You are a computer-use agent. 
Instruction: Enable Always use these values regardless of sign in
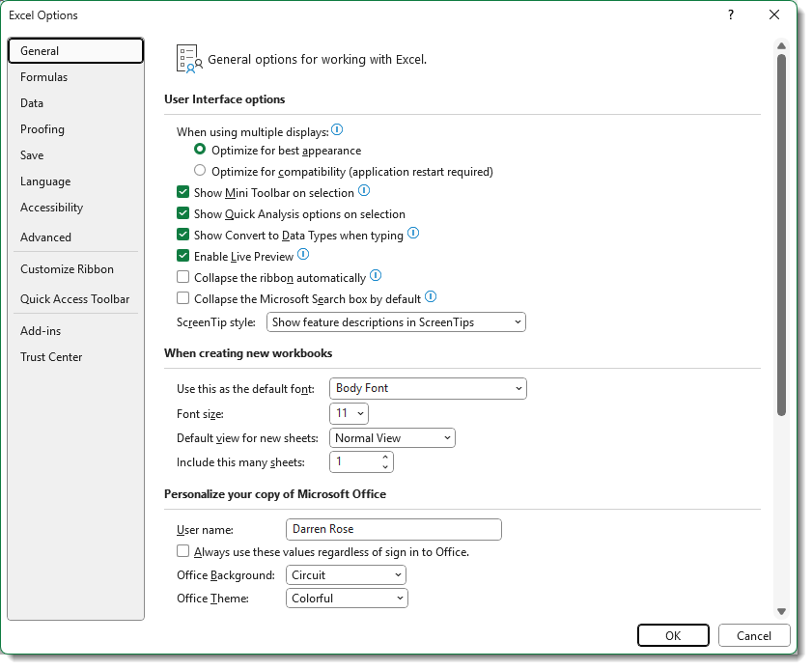coord(182,550)
